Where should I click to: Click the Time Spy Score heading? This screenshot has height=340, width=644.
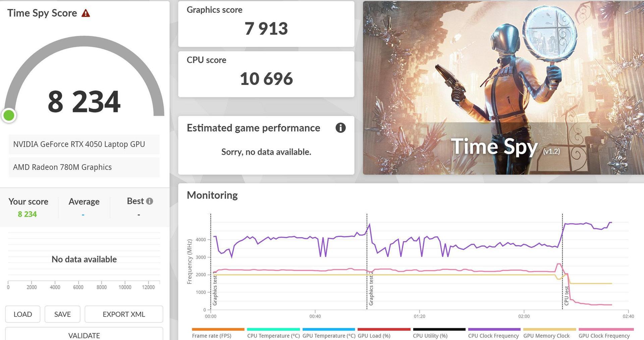[42, 13]
